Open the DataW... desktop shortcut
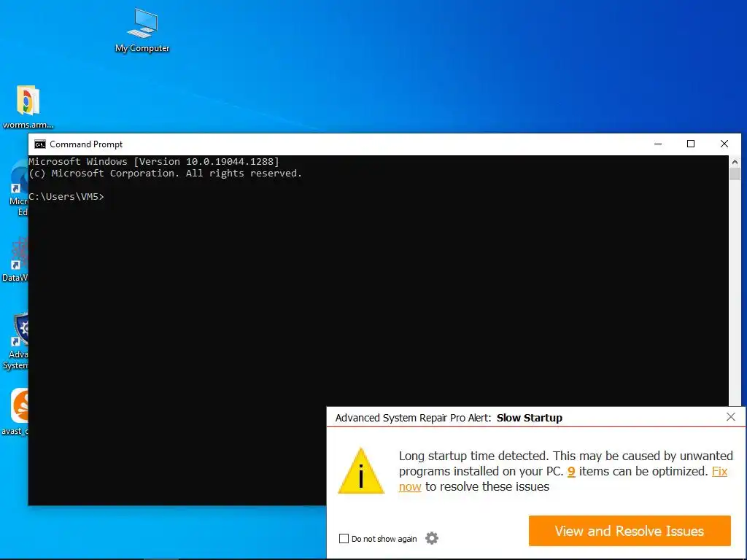Viewport: 747px width, 560px height. click(15, 260)
